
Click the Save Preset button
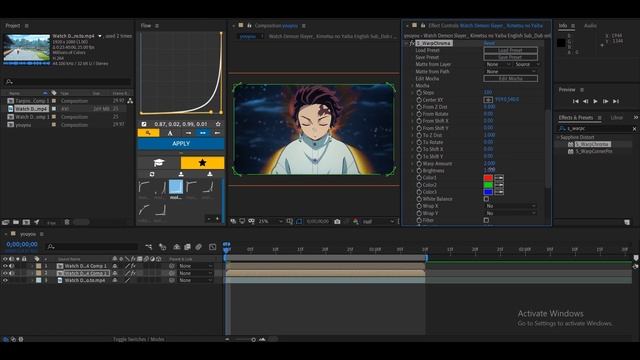click(x=511, y=58)
